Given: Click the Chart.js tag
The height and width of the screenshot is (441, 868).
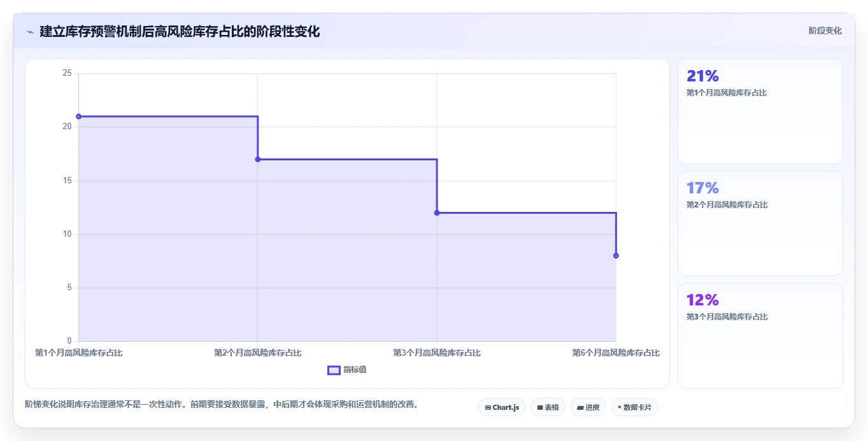Looking at the screenshot, I should coord(502,407).
